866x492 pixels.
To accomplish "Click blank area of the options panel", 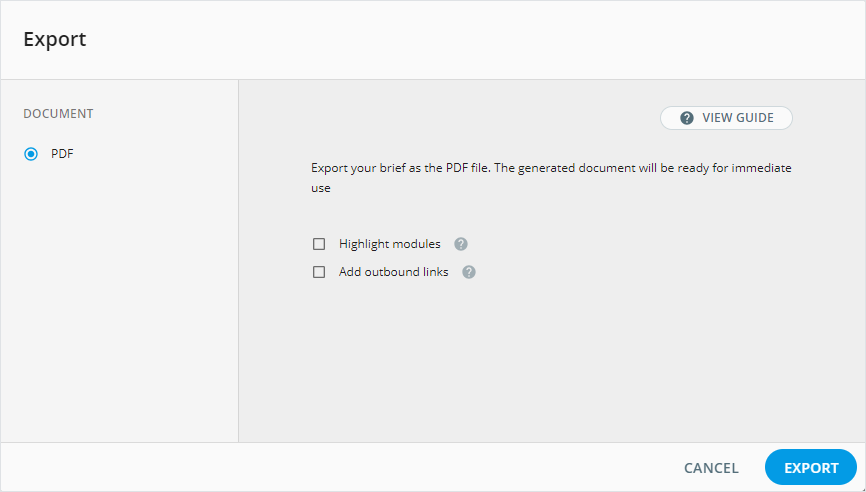I will pyautogui.click(x=550, y=370).
